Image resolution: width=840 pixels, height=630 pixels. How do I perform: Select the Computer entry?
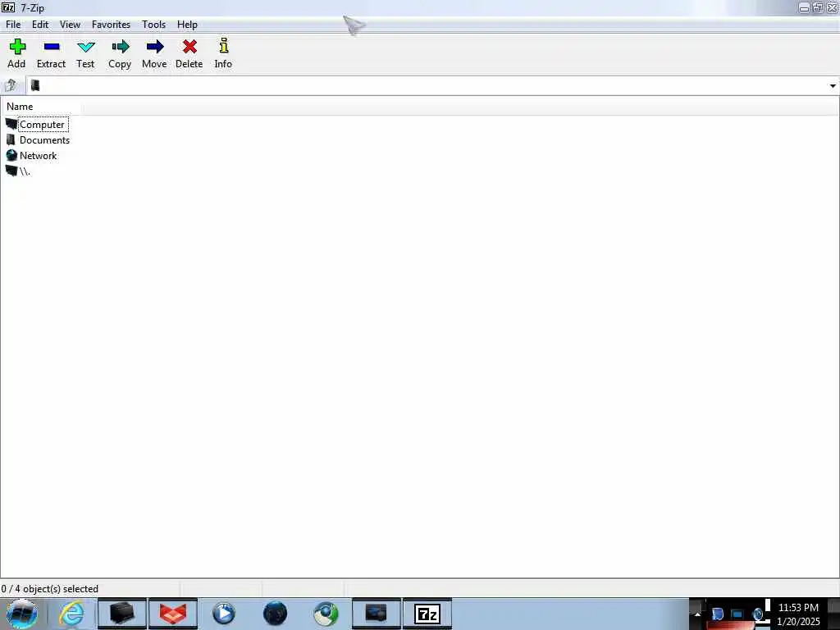click(42, 125)
